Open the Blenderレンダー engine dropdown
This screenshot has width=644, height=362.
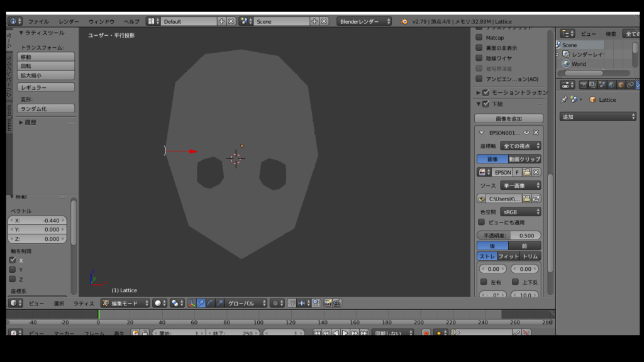364,21
